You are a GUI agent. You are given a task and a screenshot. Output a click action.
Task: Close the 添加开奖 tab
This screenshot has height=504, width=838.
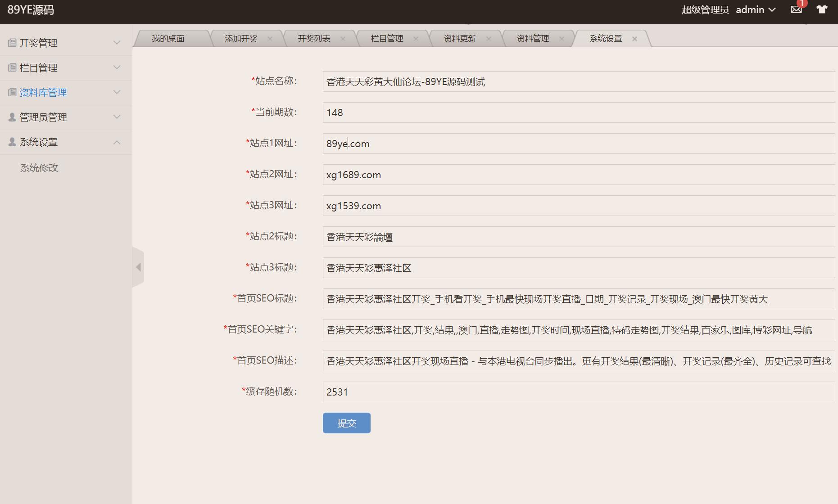(270, 39)
